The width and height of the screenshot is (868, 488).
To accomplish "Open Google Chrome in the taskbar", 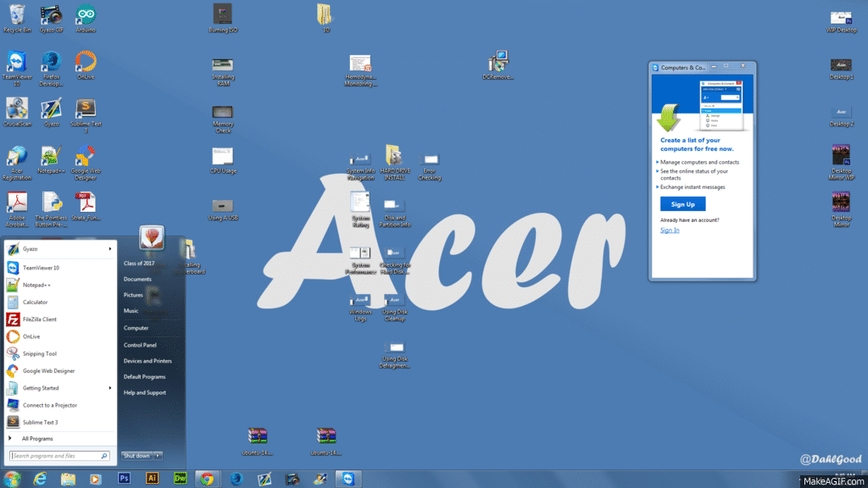I will (x=207, y=479).
